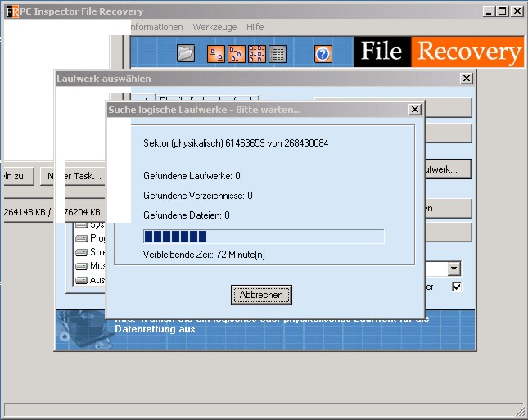
Task: Click the 'Gefundene Dateien: 0' text
Action: click(x=187, y=215)
